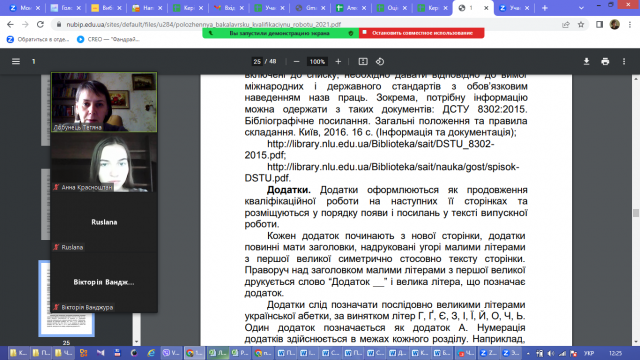Show hidden tray icons arrow
Image resolution: width=640 pixels, height=360 pixels.
tap(528, 353)
